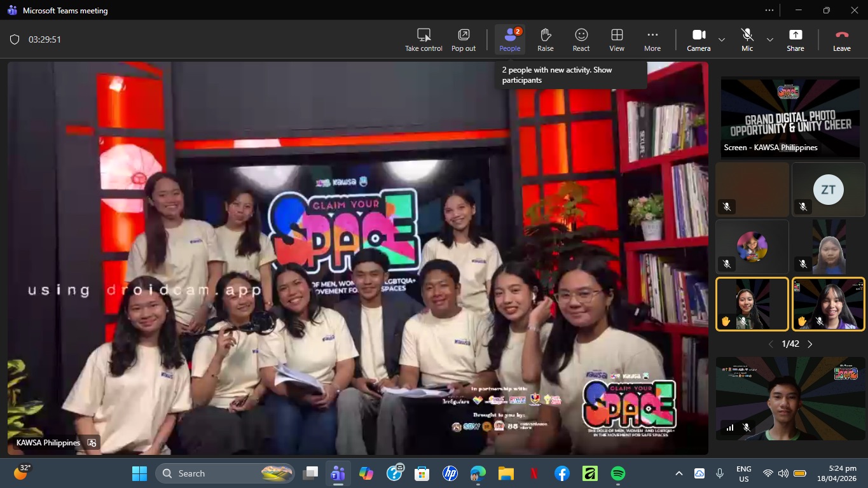This screenshot has height=488, width=868.
Task: Select the blank brown participant tile
Action: tap(752, 190)
